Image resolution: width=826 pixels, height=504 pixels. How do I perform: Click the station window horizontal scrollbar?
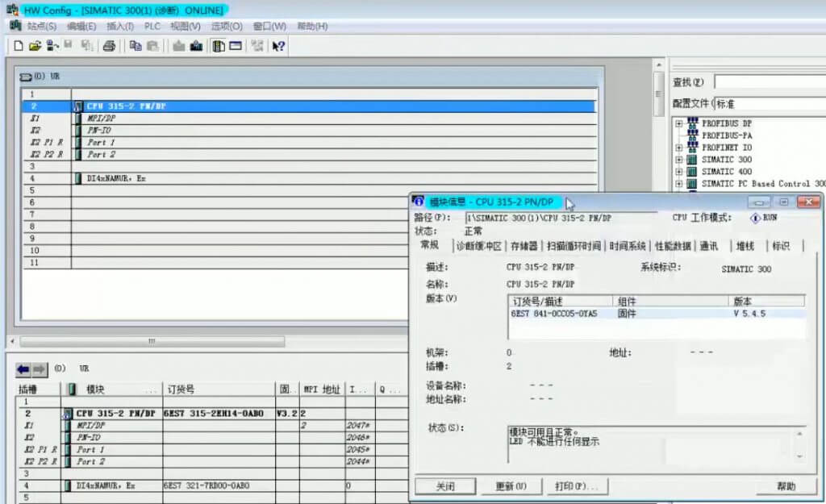coord(152,342)
